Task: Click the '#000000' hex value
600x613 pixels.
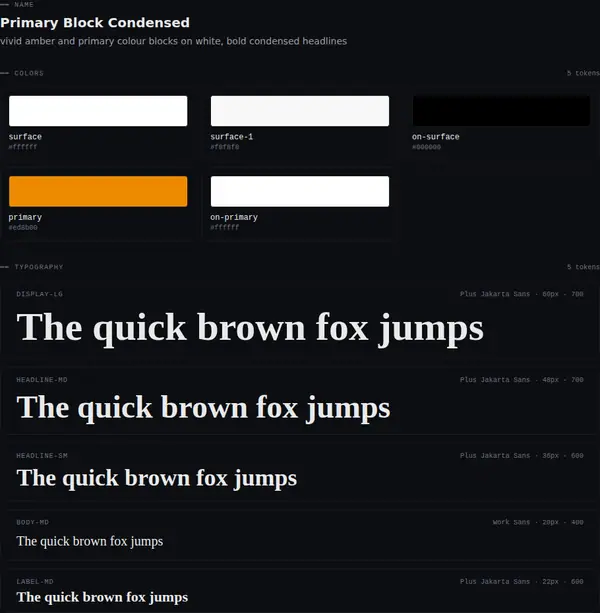Action: [426, 147]
